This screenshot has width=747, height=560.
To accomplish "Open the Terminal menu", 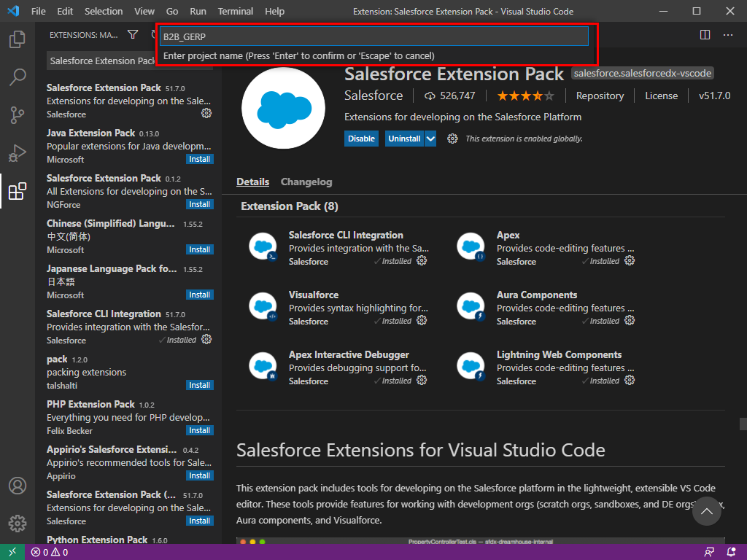I will pos(236,11).
